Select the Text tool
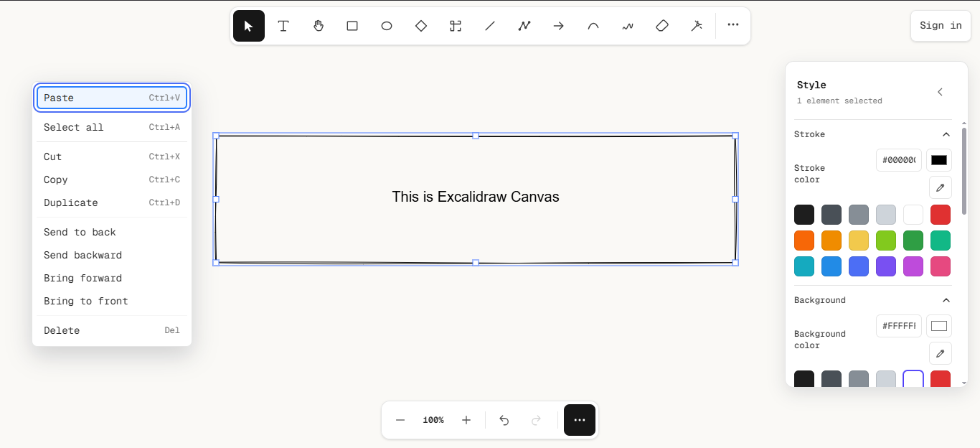 [283, 26]
